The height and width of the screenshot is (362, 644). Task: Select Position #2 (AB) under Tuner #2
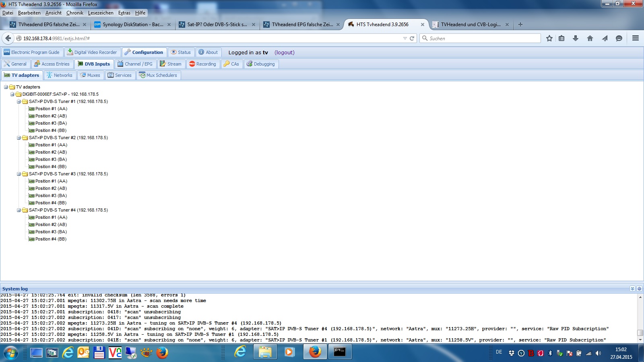(51, 152)
